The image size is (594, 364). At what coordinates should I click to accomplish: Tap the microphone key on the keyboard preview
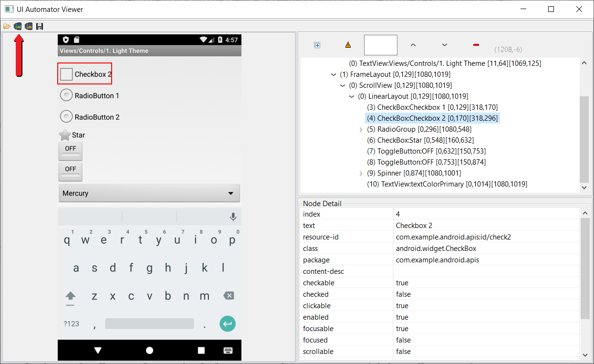tap(233, 216)
